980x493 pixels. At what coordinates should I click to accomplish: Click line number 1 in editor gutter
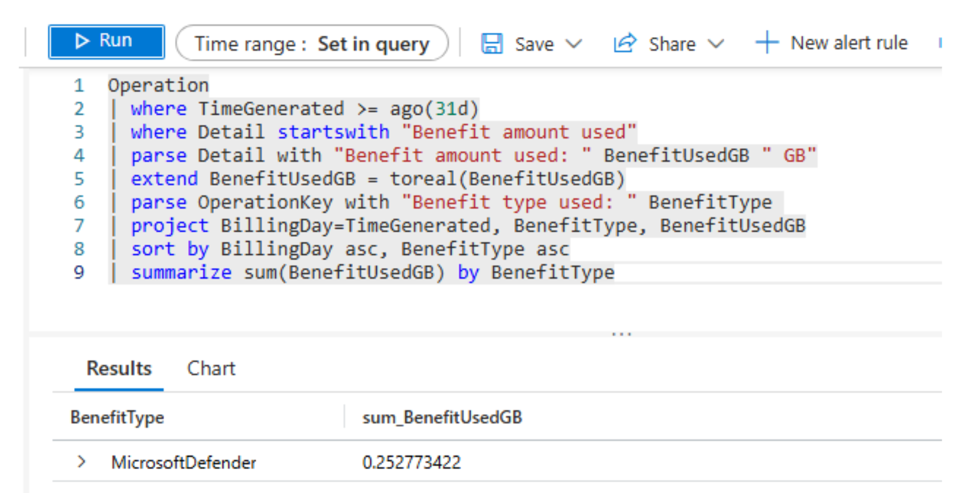pyautogui.click(x=79, y=85)
